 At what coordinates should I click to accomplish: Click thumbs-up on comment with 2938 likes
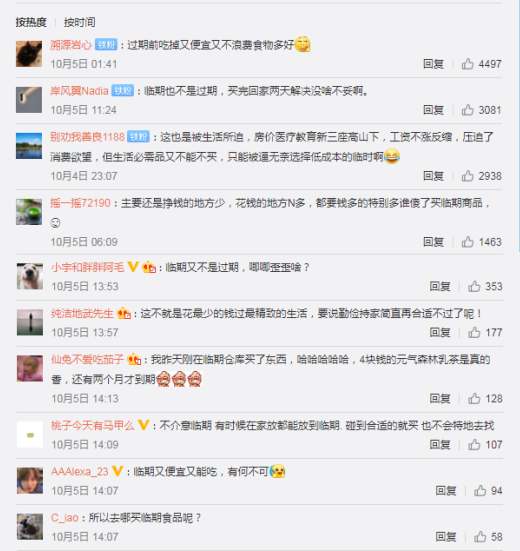coord(467,176)
